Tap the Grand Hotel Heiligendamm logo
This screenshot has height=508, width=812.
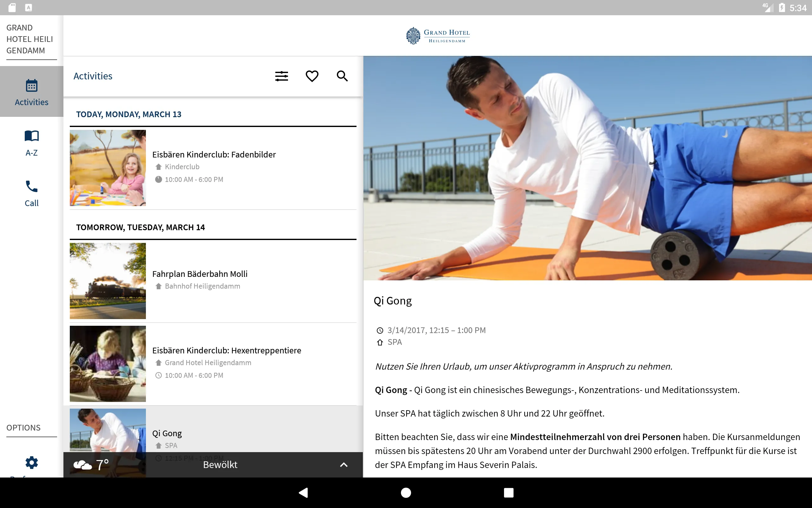[x=437, y=36]
